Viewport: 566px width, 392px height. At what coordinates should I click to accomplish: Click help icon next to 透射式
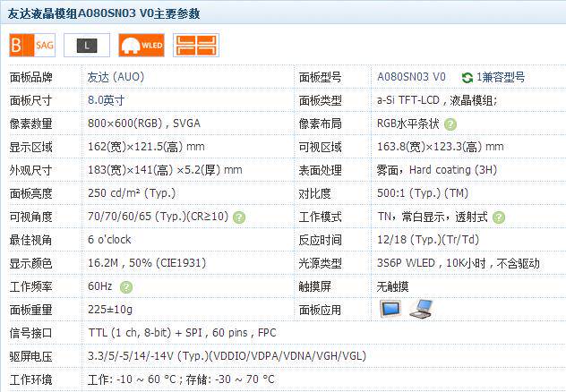click(x=499, y=217)
